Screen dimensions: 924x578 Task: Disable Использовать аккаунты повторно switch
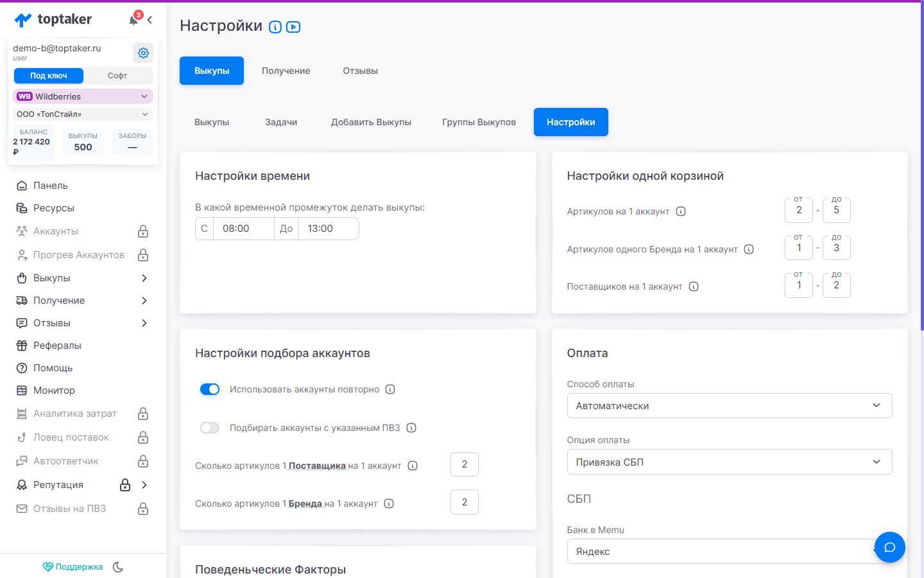(x=210, y=389)
